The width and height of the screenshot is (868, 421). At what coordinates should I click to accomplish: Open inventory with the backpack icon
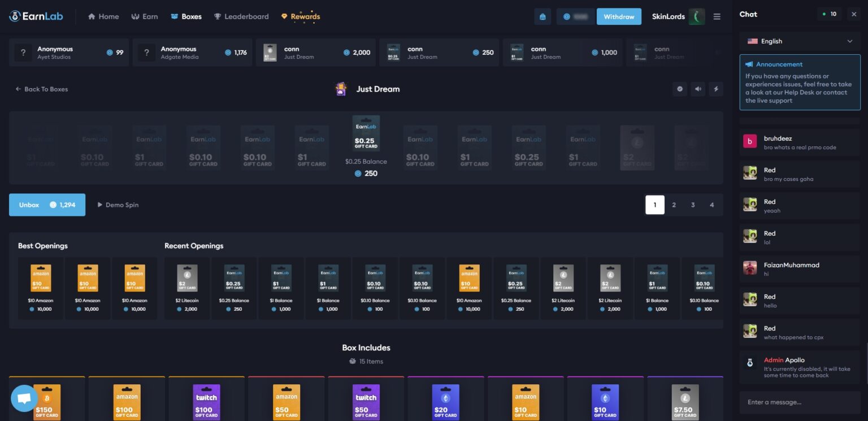(542, 16)
